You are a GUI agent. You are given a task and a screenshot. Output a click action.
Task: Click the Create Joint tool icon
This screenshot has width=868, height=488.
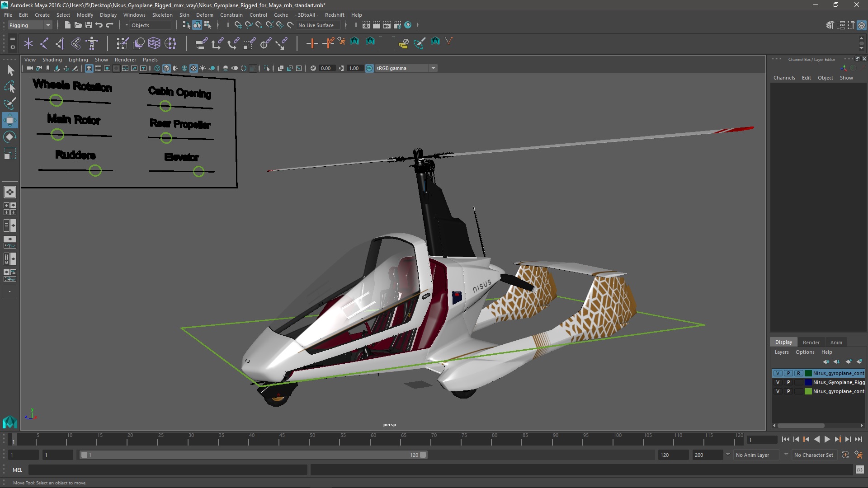click(44, 43)
